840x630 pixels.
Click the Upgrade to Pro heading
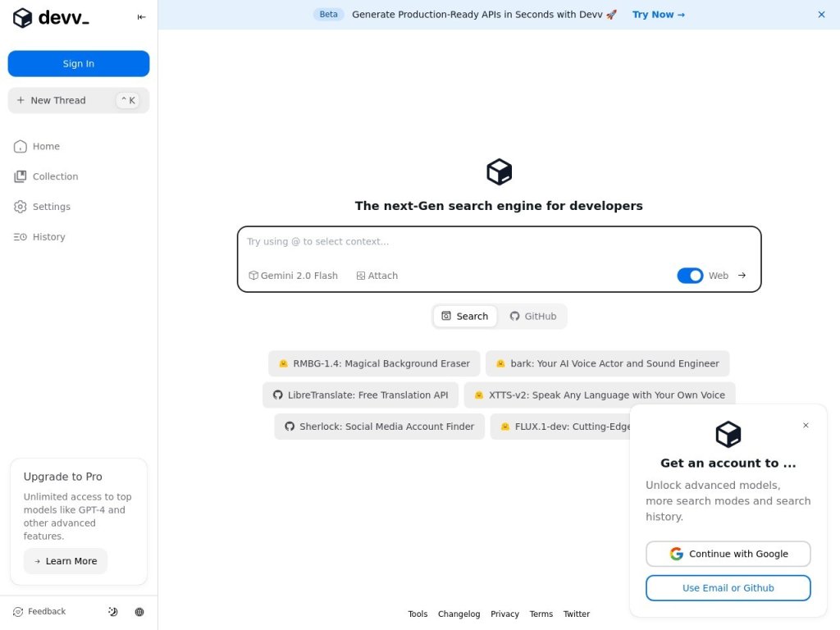click(x=62, y=477)
